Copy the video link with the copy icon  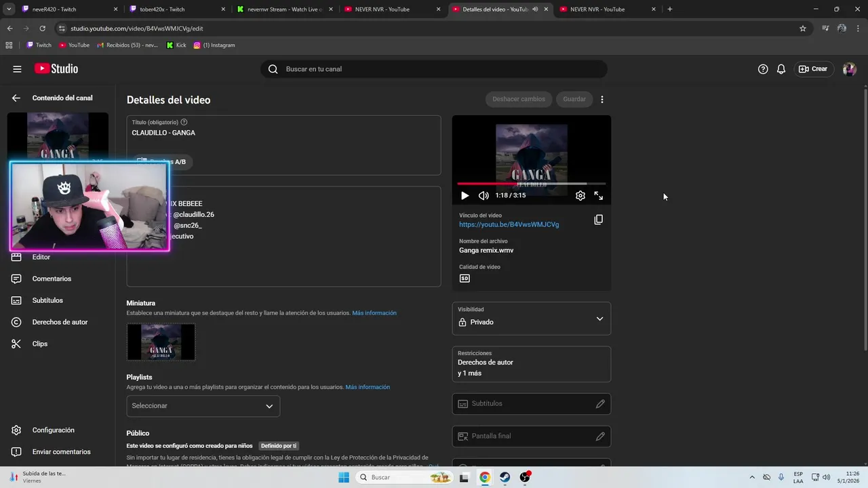coord(598,220)
